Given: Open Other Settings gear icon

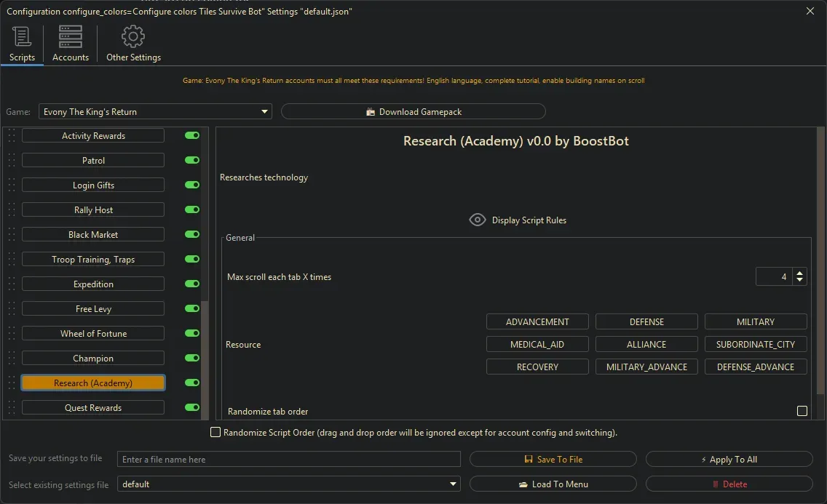Looking at the screenshot, I should (133, 36).
